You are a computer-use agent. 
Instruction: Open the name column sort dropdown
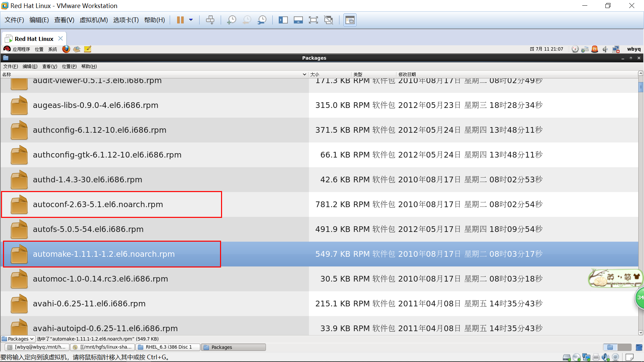coord(304,74)
